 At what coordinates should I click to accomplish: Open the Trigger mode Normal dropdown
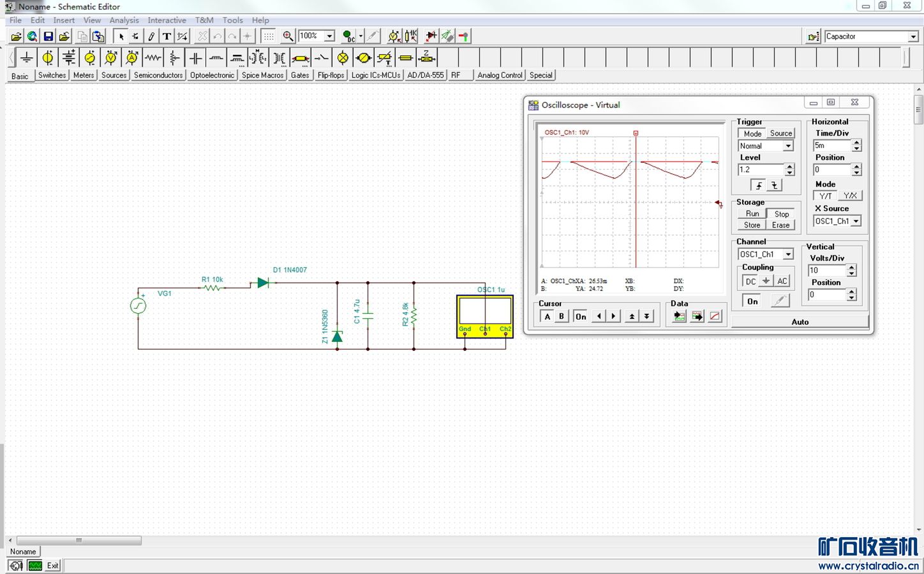point(788,146)
